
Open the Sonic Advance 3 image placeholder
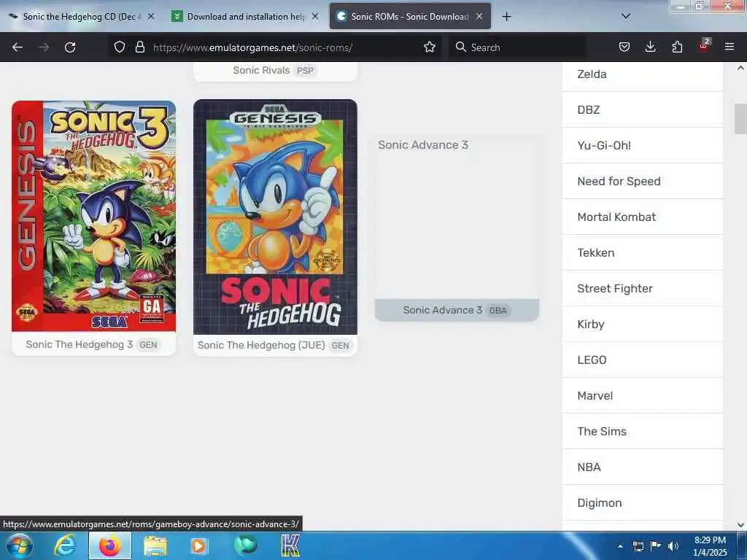457,217
